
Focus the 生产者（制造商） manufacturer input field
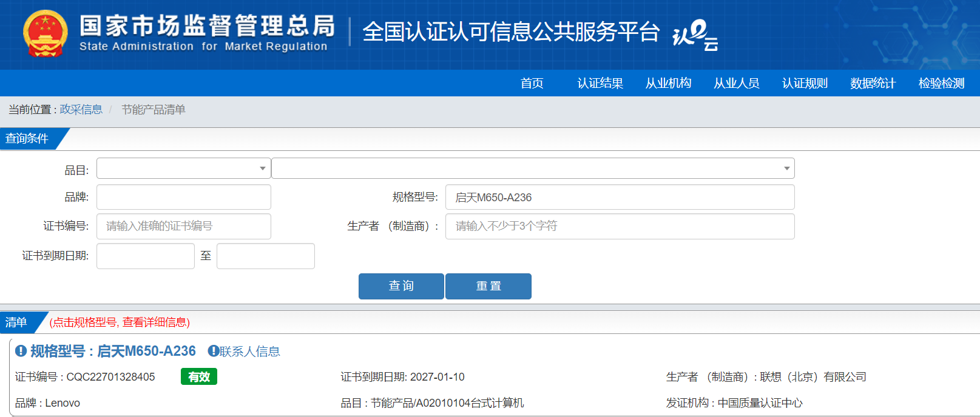(x=620, y=226)
